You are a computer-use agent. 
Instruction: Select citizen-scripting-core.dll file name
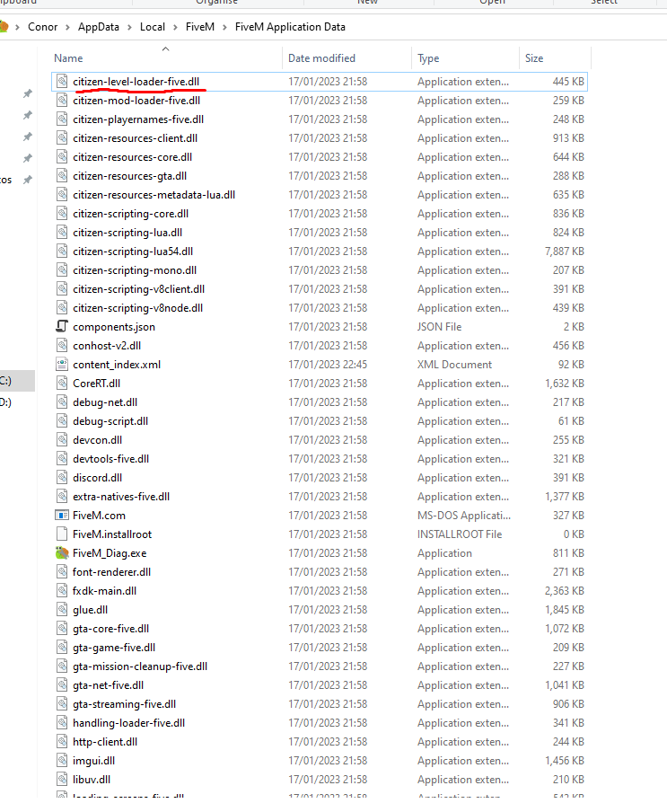pos(130,214)
